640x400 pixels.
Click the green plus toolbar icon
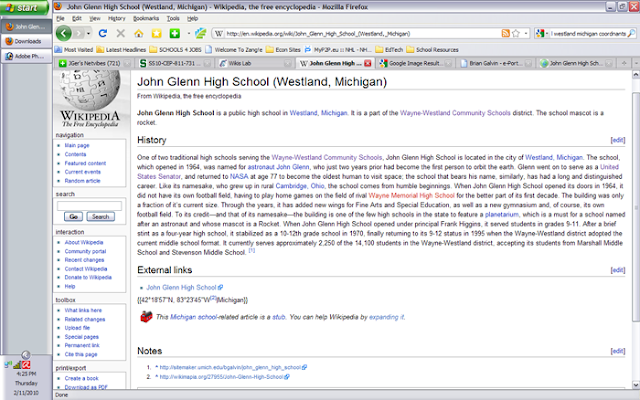(x=175, y=33)
